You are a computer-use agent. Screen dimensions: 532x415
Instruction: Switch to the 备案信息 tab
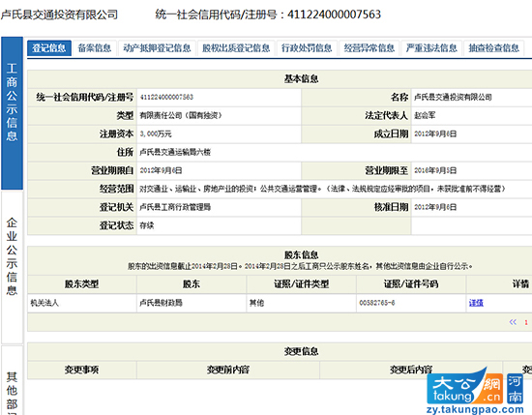pos(95,47)
